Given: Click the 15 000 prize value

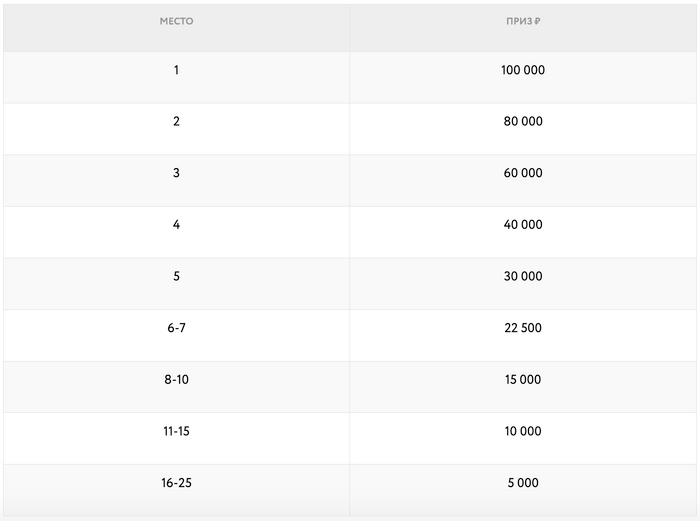Looking at the screenshot, I should [522, 380].
